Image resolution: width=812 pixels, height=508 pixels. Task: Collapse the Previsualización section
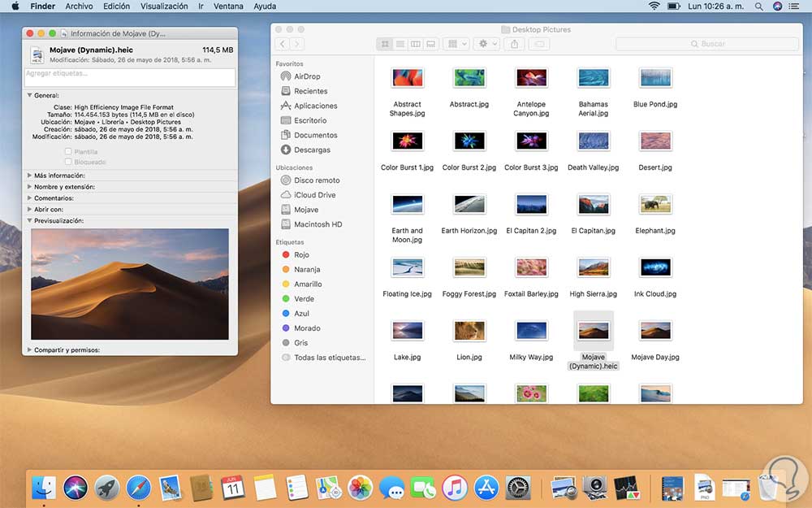(x=30, y=220)
